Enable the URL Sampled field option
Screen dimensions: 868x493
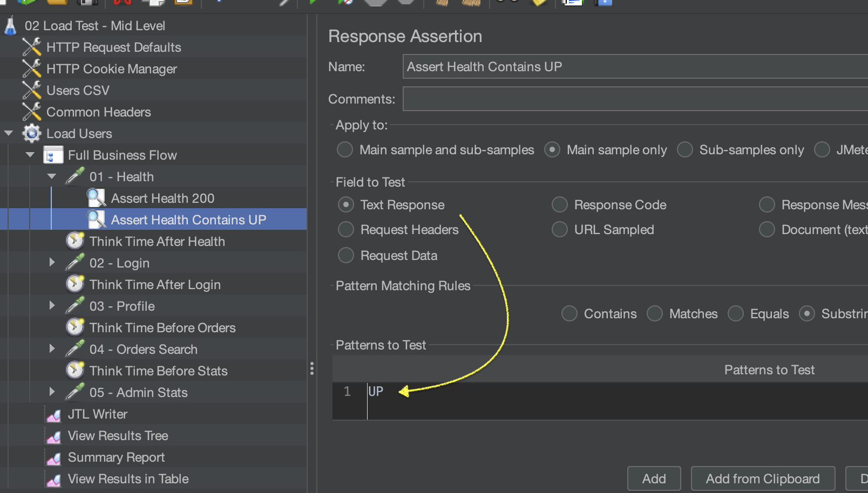(x=560, y=230)
